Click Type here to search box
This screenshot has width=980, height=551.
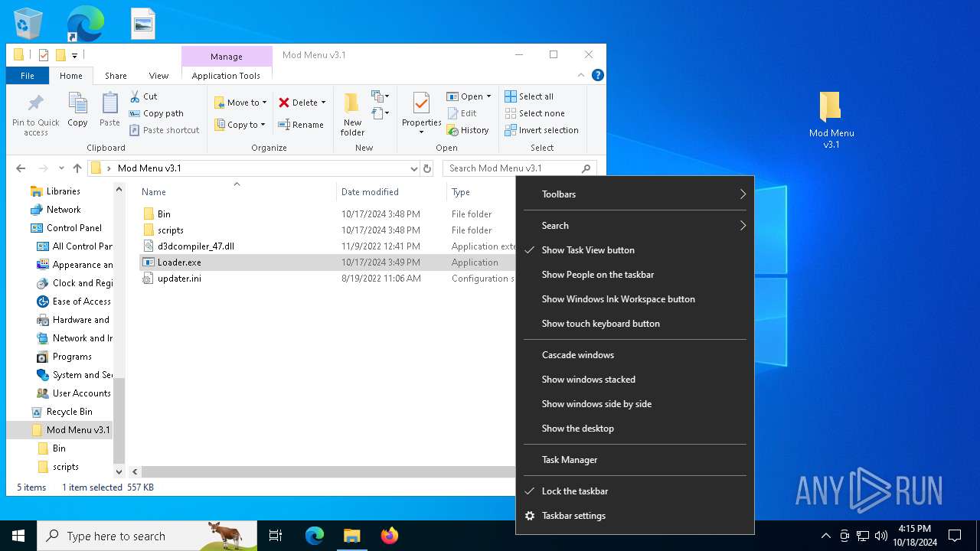coord(147,536)
